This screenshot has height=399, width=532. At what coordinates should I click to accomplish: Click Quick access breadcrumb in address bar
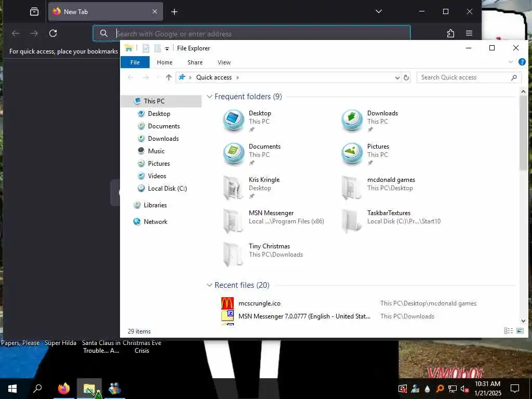coord(214,77)
